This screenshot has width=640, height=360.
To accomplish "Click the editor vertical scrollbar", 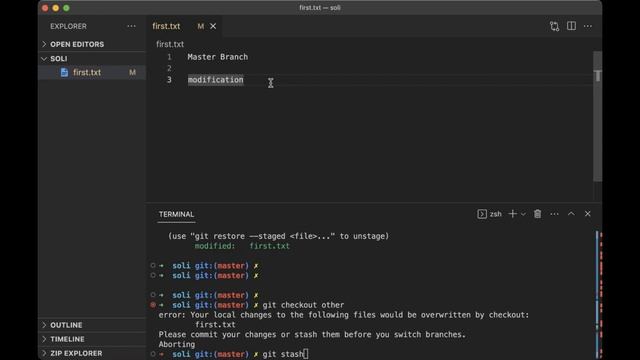I will point(598,116).
